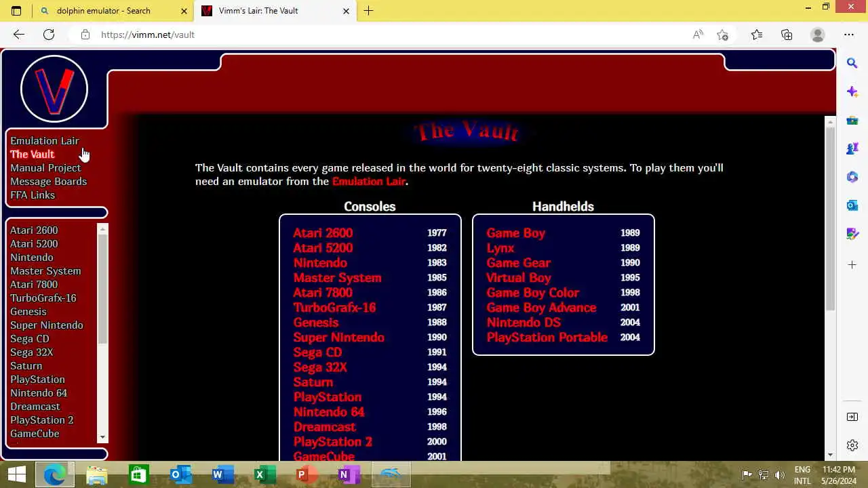Click the main page vertical scrollbar thumb
Screen dimensions: 868x488
point(831,218)
